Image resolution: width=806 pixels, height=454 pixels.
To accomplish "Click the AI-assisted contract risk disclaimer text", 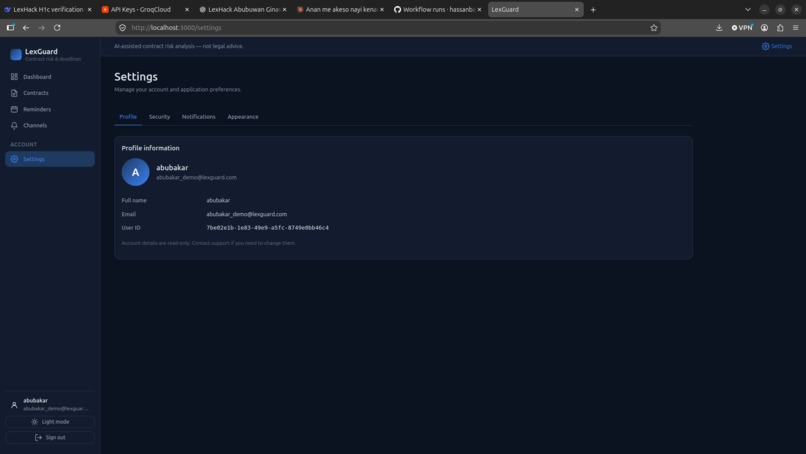I will [179, 46].
